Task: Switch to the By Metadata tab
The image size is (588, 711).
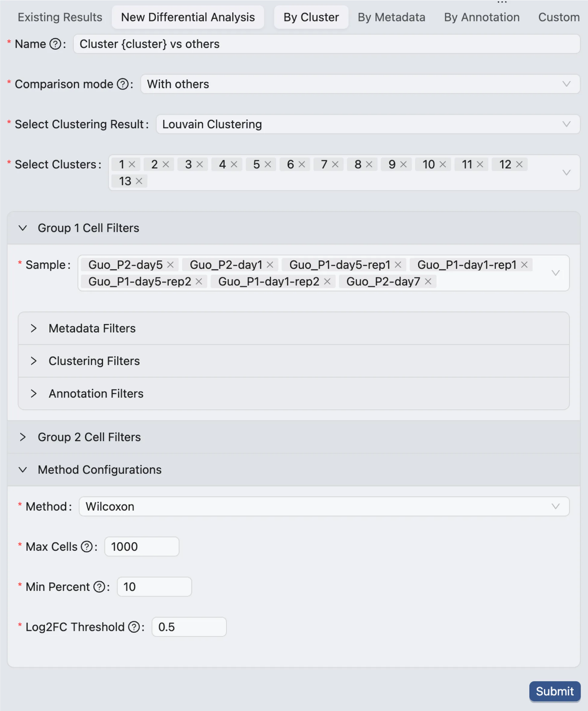Action: pyautogui.click(x=391, y=17)
